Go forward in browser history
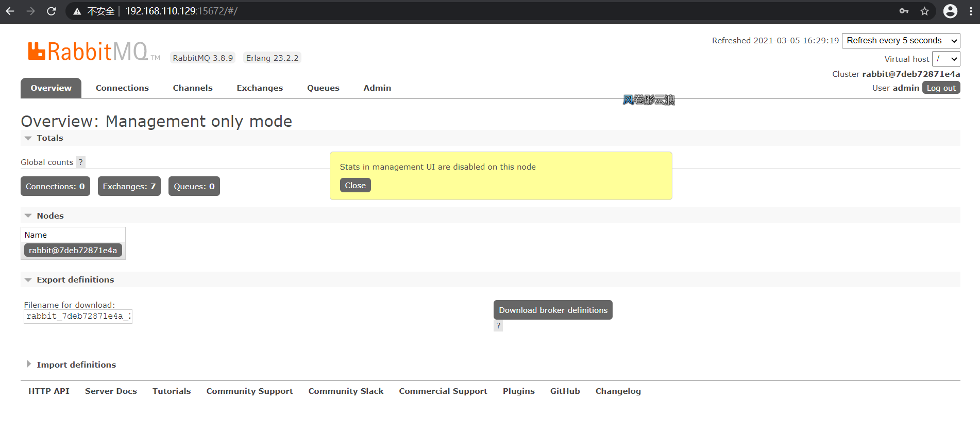Screen dimensions: 980x431 (31, 11)
